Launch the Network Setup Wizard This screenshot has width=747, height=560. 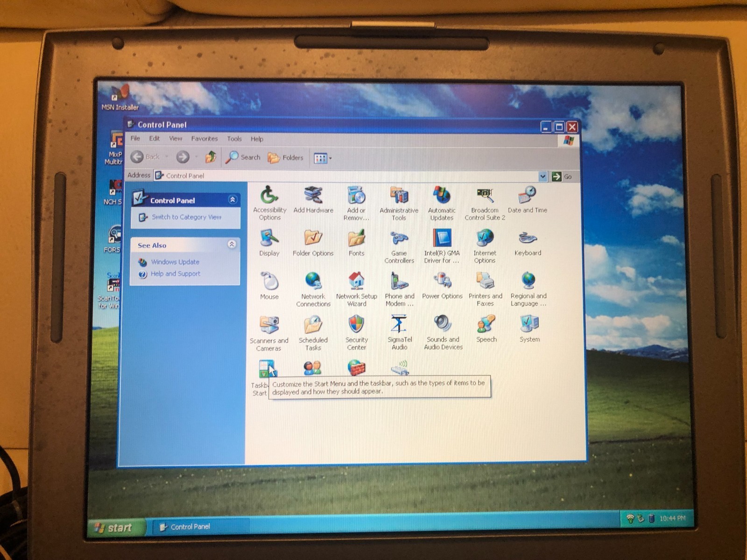356,289
